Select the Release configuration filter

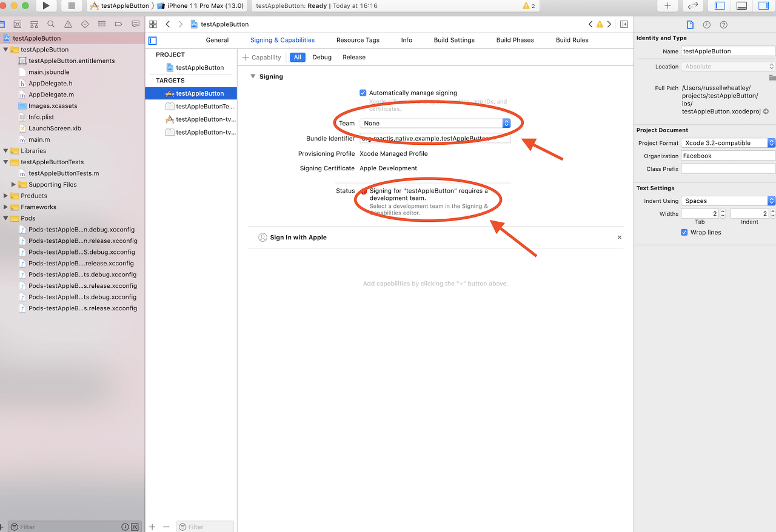click(x=354, y=57)
